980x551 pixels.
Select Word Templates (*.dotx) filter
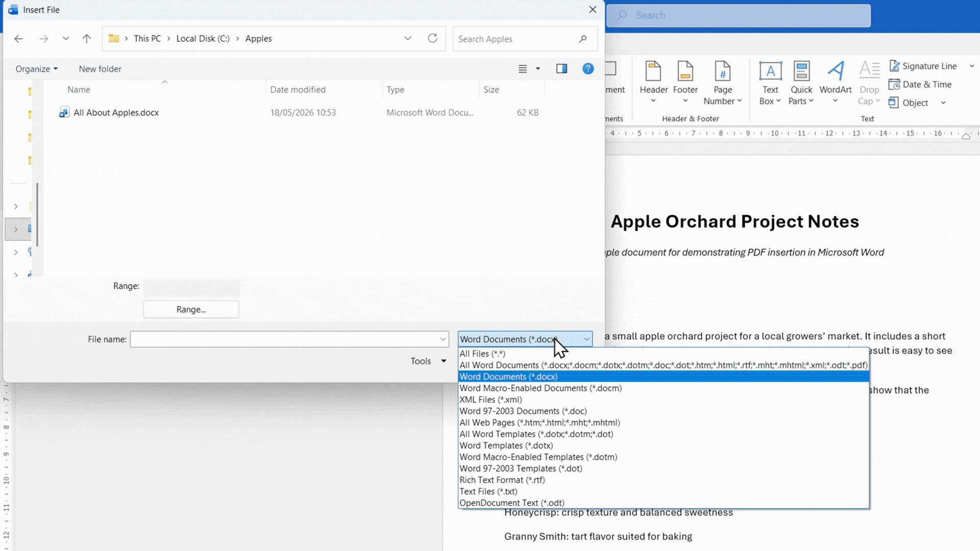point(664,445)
